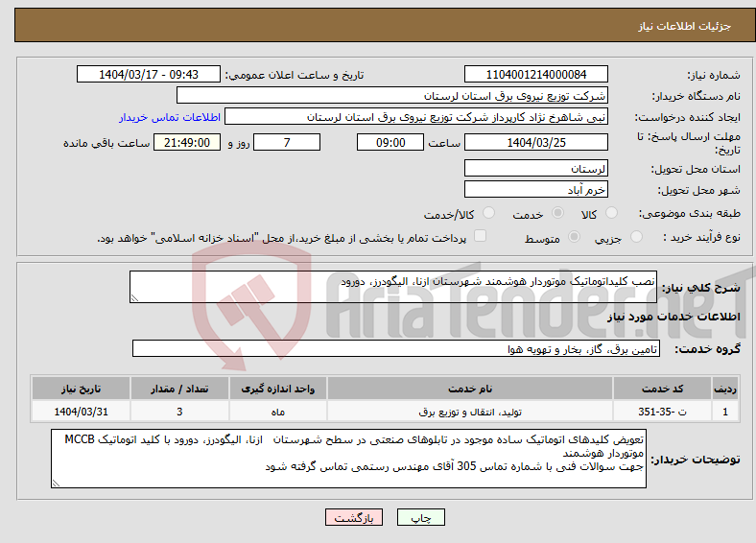Click the request creator field نبی شاهرخ نژاد
The width and height of the screenshot is (756, 543).
[x=416, y=117]
